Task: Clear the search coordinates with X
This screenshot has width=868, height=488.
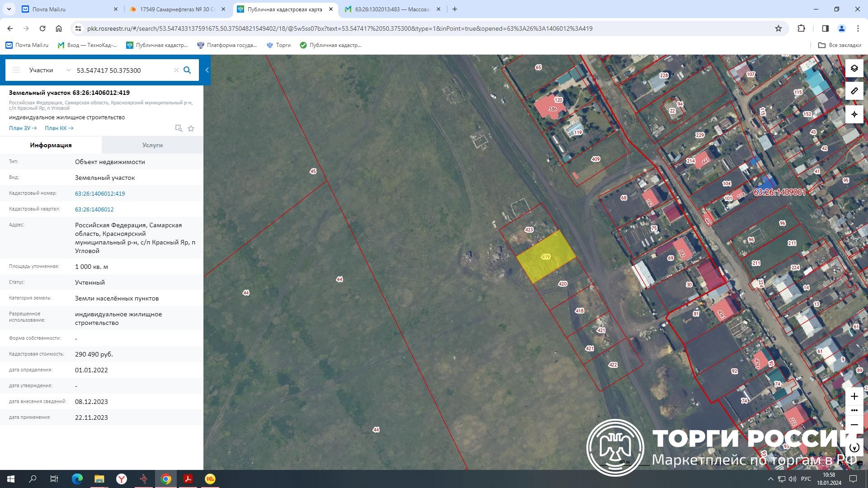Action: pos(176,70)
